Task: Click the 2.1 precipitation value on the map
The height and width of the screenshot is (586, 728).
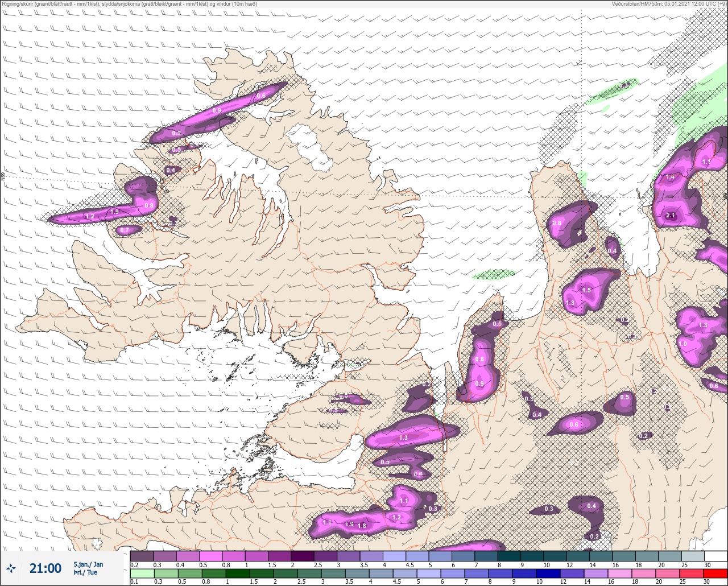Action: coord(670,216)
